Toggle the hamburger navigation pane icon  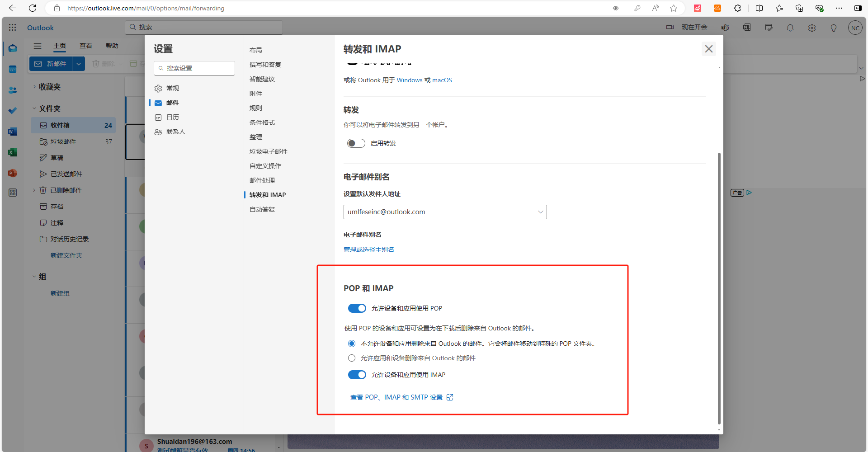pos(38,46)
